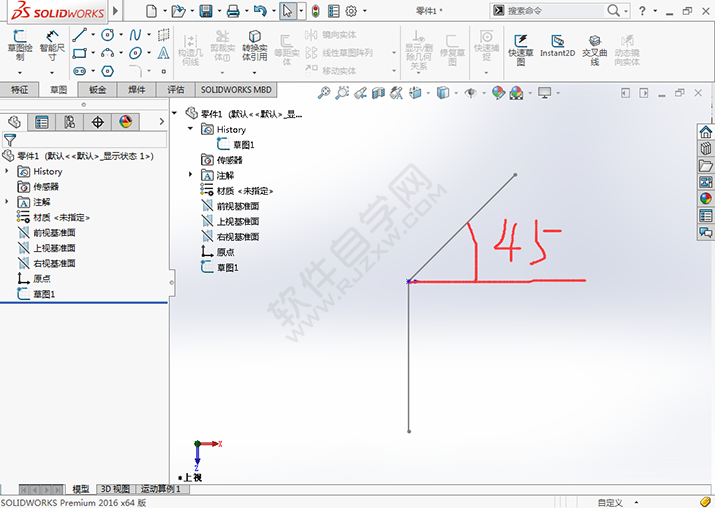The height and width of the screenshot is (508, 715).
Task: Click the Save icon
Action: click(x=206, y=11)
